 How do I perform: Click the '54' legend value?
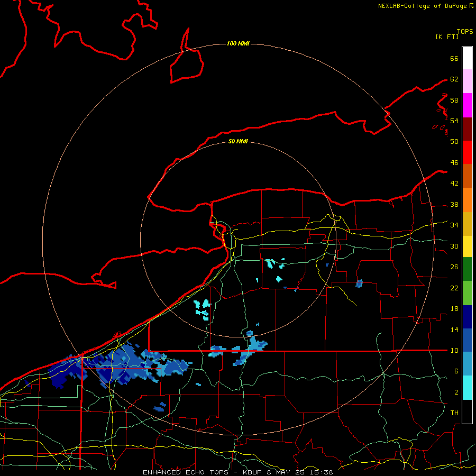(x=454, y=121)
